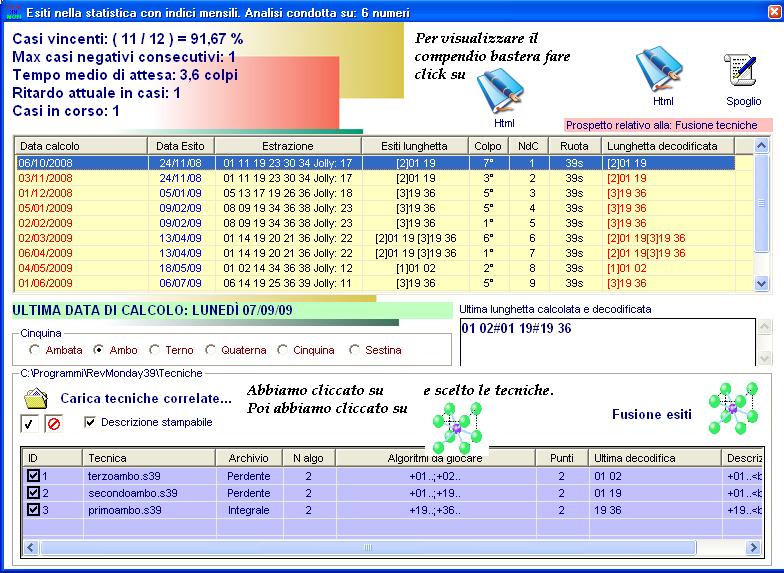Select the row dated 01/06/2009
Screen dimensions: 784x573
pos(384,283)
